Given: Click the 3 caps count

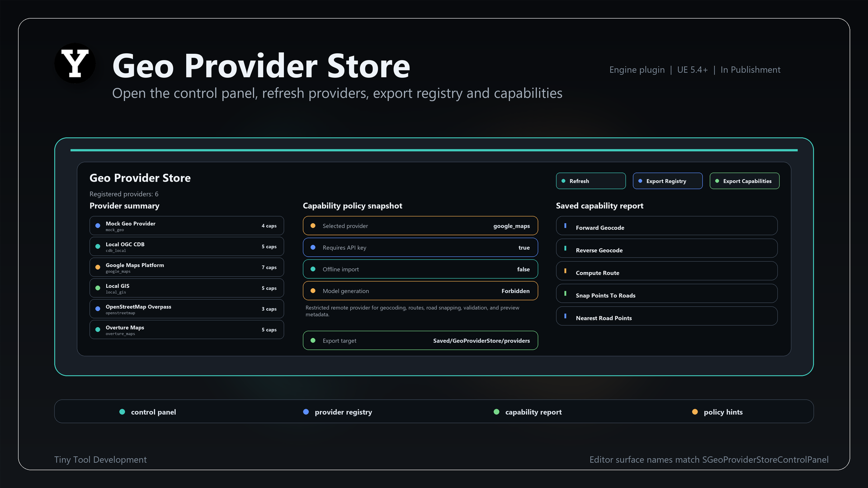Looking at the screenshot, I should (x=269, y=309).
